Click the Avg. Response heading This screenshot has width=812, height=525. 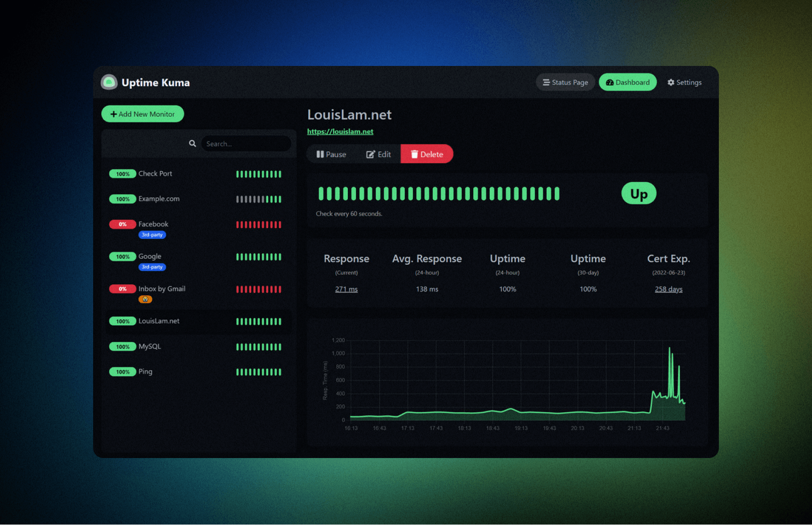point(427,258)
